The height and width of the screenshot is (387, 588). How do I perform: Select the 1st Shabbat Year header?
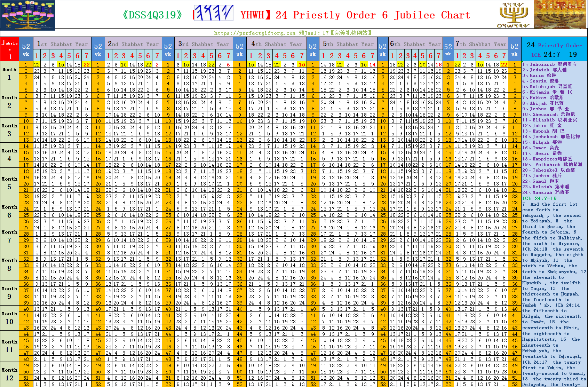click(x=62, y=44)
